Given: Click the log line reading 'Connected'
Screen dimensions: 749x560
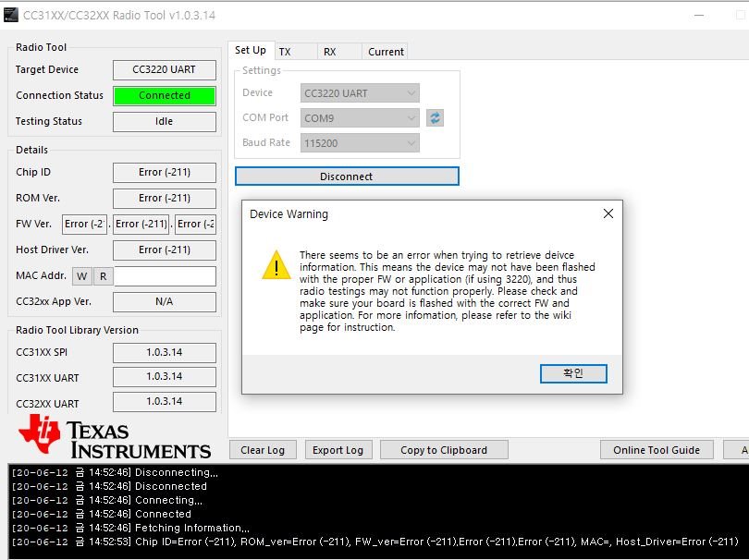Looking at the screenshot, I should pos(102,514).
